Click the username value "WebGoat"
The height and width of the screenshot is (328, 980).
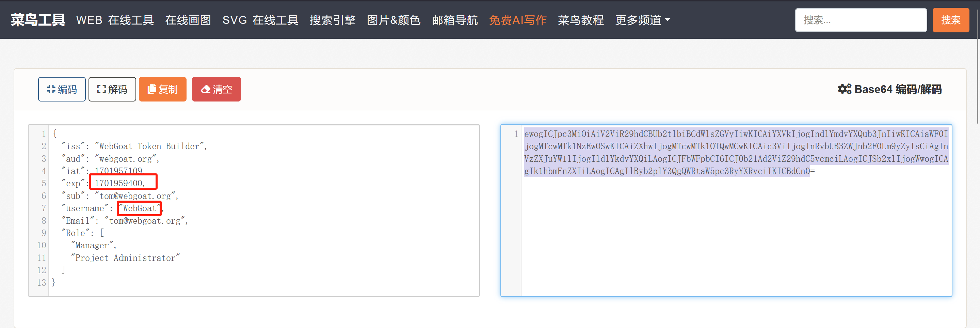pos(139,208)
